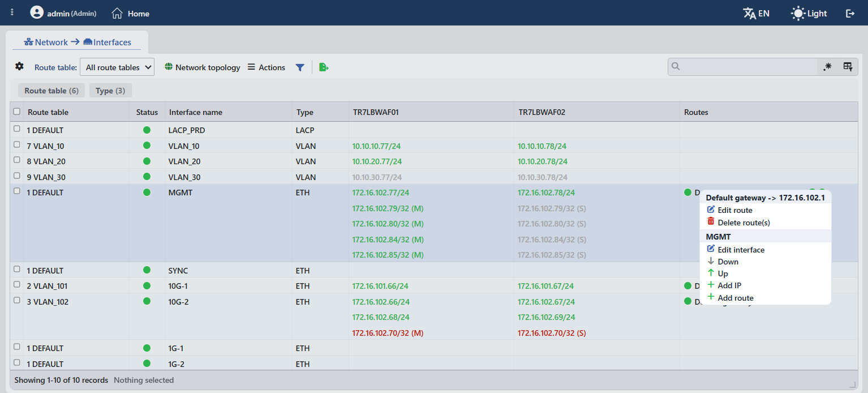Click the admin user avatar icon
Image resolution: width=868 pixels, height=393 pixels.
click(37, 12)
